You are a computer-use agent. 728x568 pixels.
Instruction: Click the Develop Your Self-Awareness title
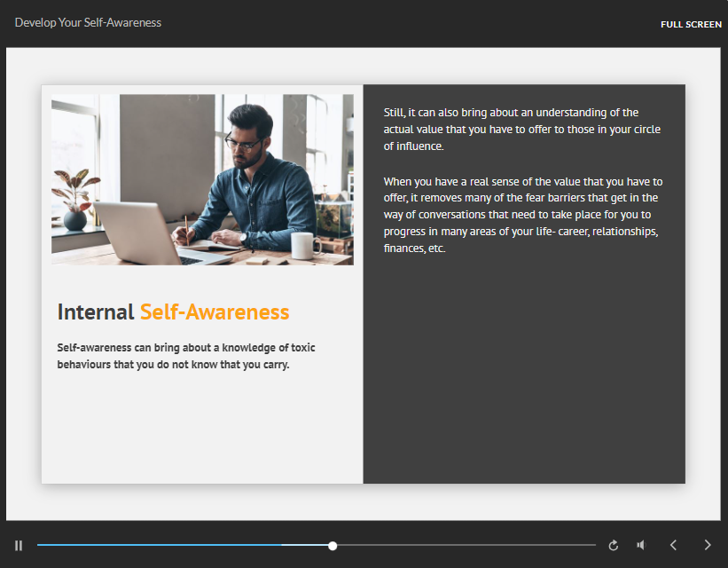[x=88, y=22]
